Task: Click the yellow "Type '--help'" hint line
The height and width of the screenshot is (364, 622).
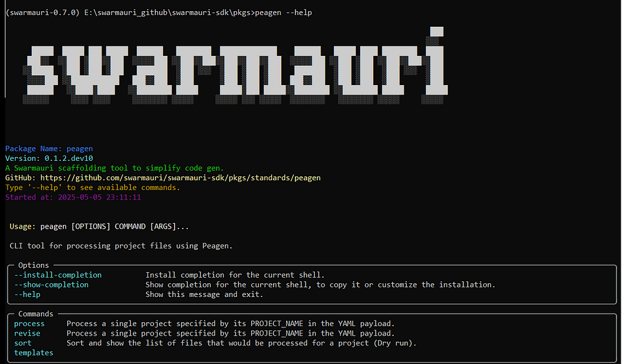Action: (93, 188)
